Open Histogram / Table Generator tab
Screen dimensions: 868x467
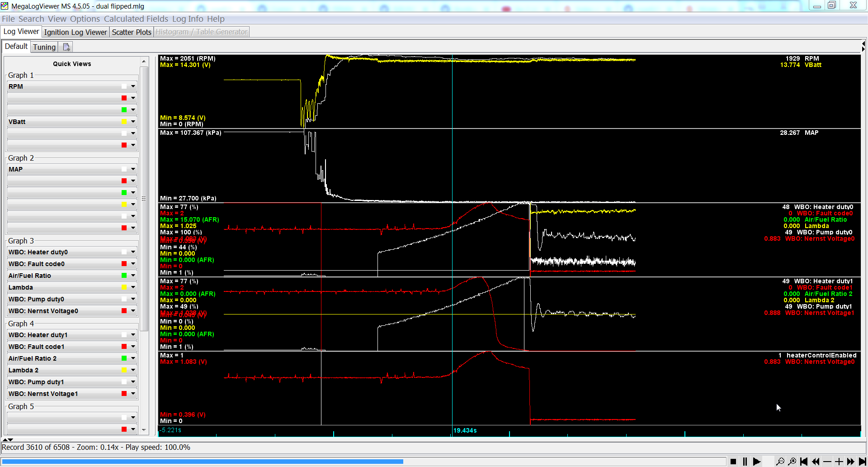tap(202, 32)
